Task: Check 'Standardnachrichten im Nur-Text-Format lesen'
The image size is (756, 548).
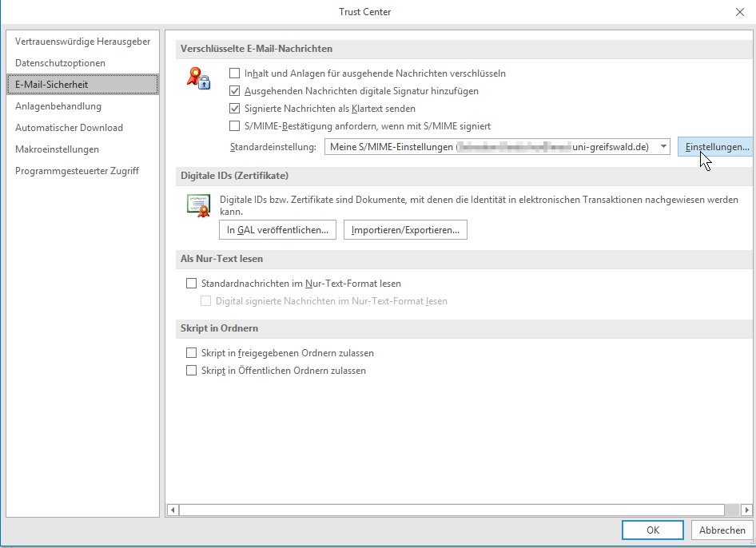Action: 191,284
